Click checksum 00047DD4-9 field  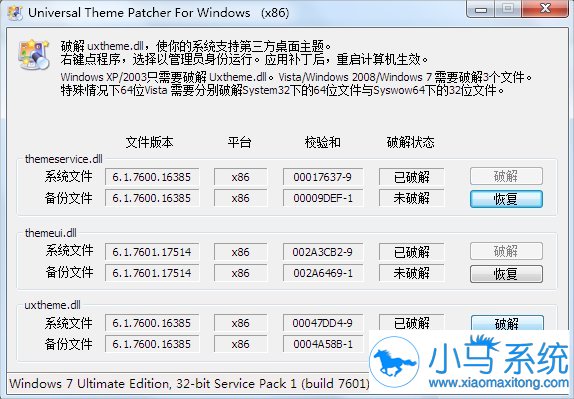tap(323, 323)
